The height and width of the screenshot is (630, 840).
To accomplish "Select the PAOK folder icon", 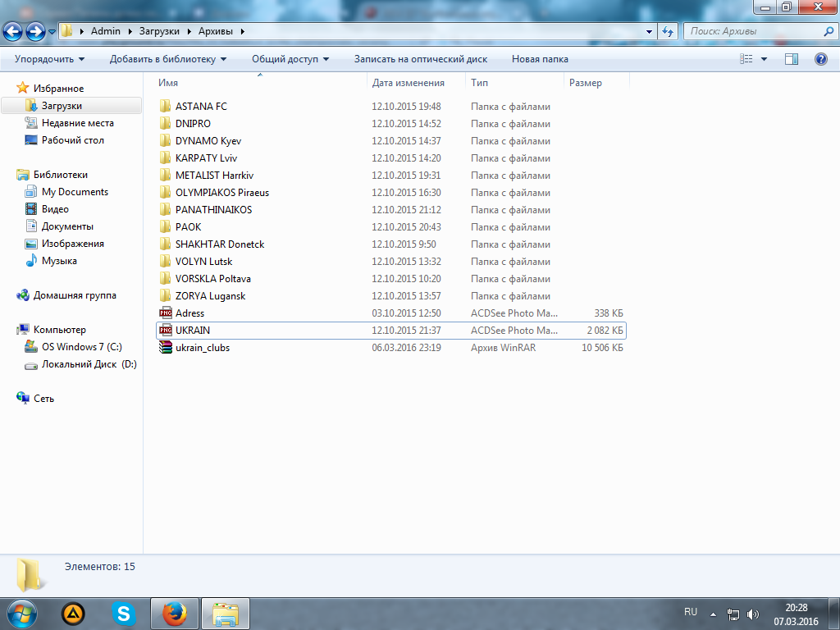I will tap(166, 226).
